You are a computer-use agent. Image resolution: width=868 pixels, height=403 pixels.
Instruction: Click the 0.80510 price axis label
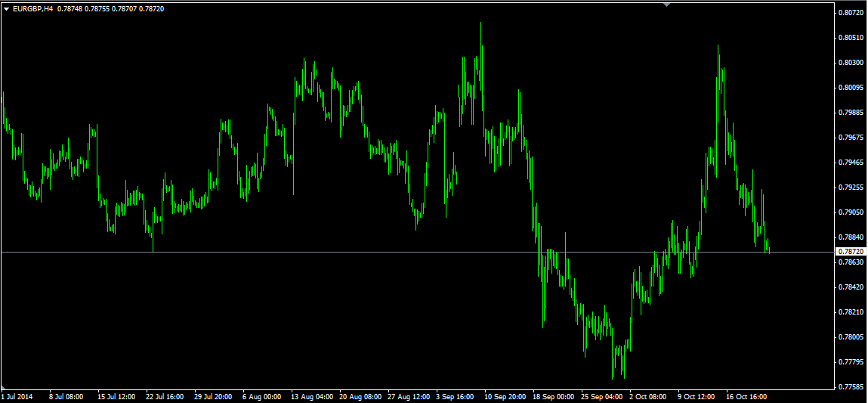point(851,38)
